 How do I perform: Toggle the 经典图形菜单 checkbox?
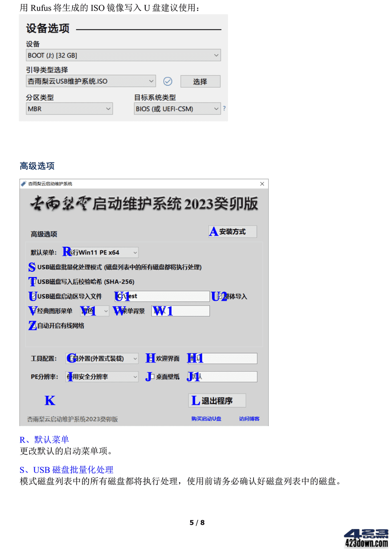point(32,311)
